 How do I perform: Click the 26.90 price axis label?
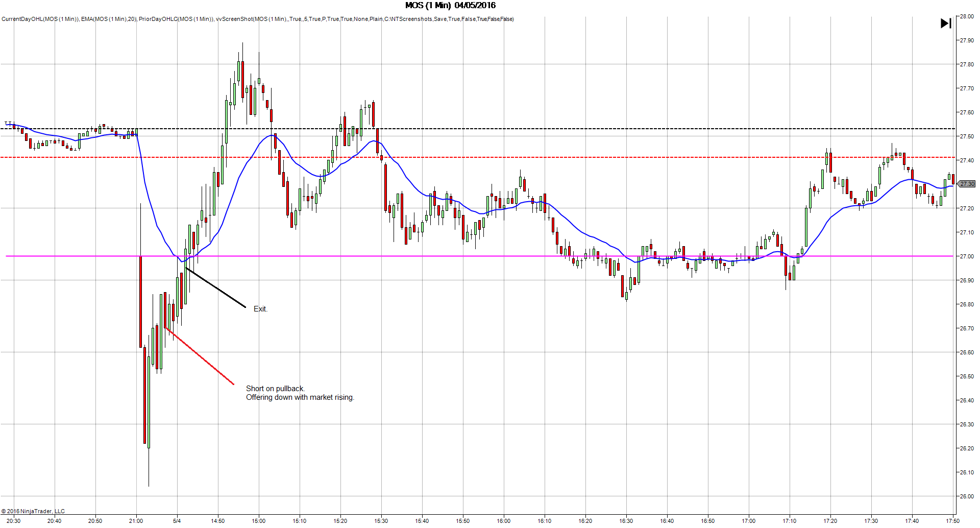(x=967, y=280)
